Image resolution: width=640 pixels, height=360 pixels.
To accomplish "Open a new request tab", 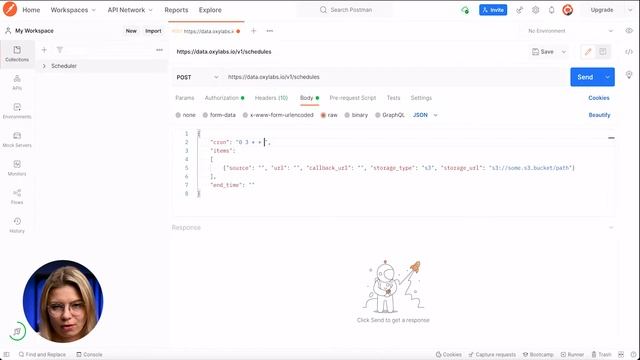I will click(253, 31).
